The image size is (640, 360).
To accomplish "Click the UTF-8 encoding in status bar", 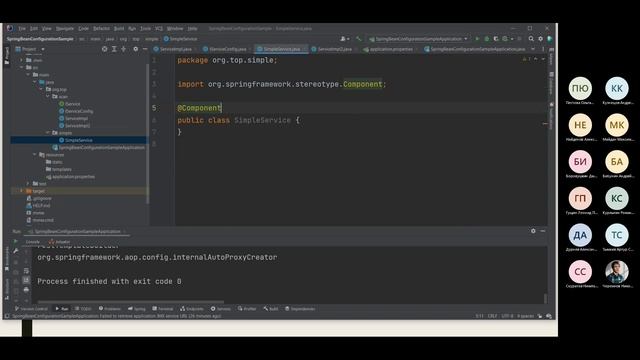I will (x=507, y=316).
